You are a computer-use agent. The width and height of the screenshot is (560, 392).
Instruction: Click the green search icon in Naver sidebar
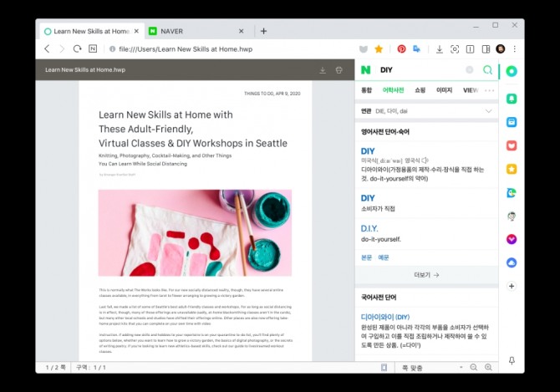488,70
